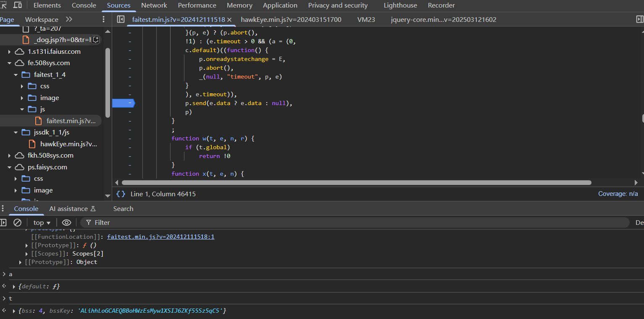Show the debugger sidebar icon at right
The height and width of the screenshot is (319, 644).
(x=639, y=19)
